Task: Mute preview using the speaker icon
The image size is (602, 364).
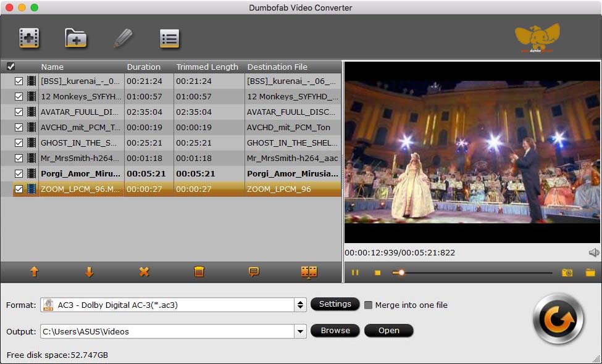Action: click(x=594, y=252)
